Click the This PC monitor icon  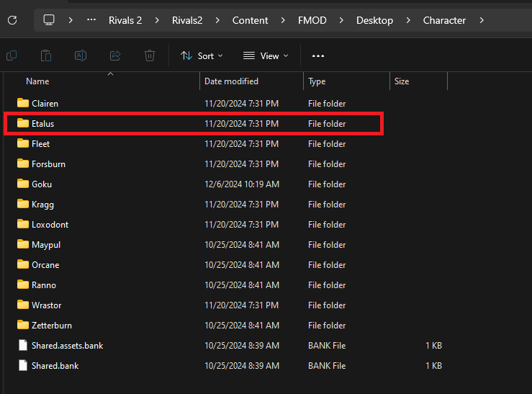point(49,20)
